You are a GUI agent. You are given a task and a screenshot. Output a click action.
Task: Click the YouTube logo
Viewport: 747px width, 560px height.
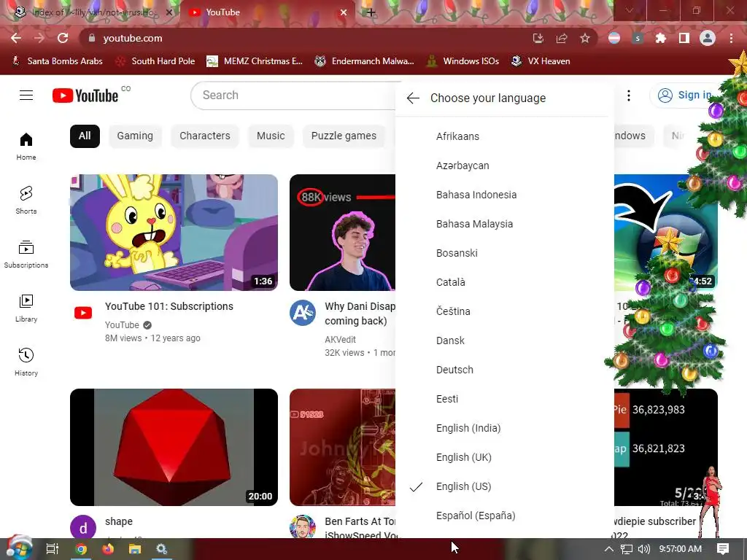click(85, 96)
